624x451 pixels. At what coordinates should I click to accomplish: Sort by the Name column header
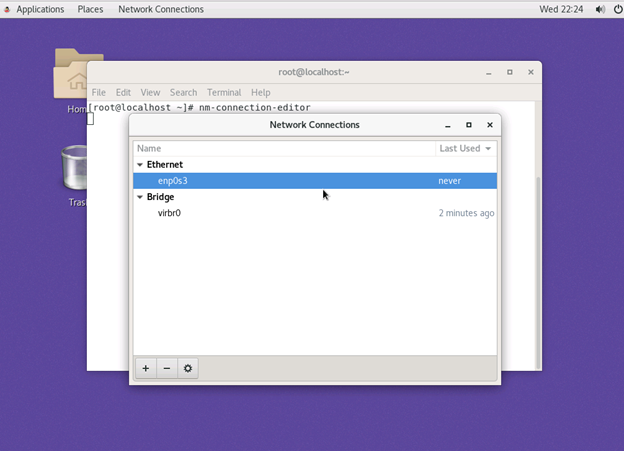[284, 148]
